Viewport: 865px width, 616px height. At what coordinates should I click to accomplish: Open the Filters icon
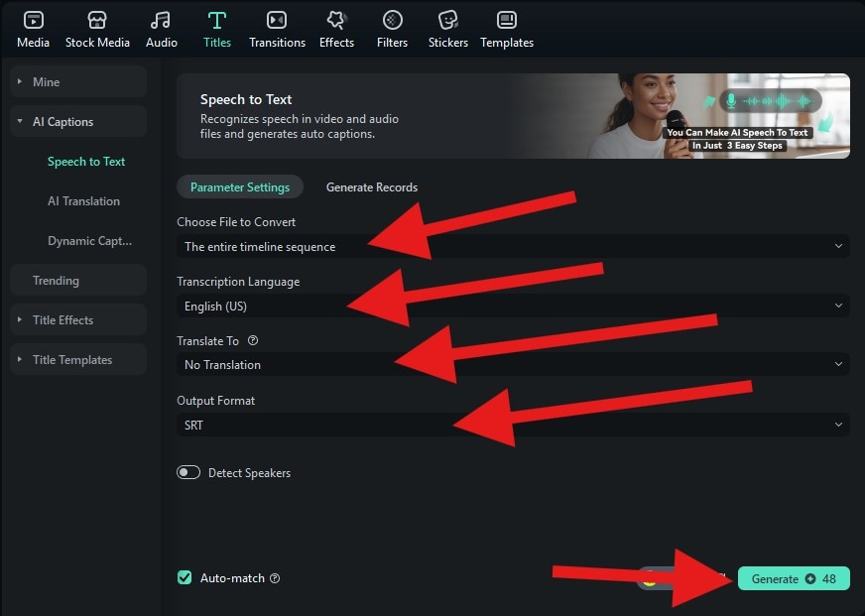(x=392, y=21)
